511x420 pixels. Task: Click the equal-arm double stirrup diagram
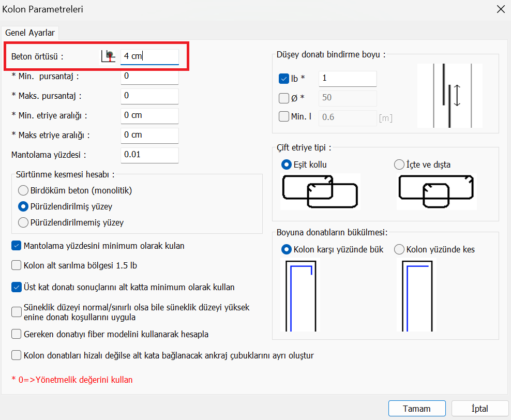320,191
